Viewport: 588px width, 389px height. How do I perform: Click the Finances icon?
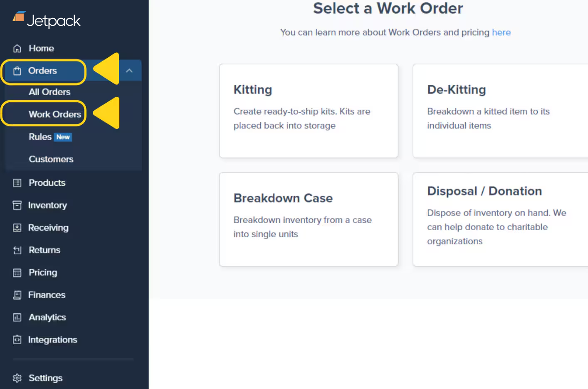pyautogui.click(x=17, y=295)
